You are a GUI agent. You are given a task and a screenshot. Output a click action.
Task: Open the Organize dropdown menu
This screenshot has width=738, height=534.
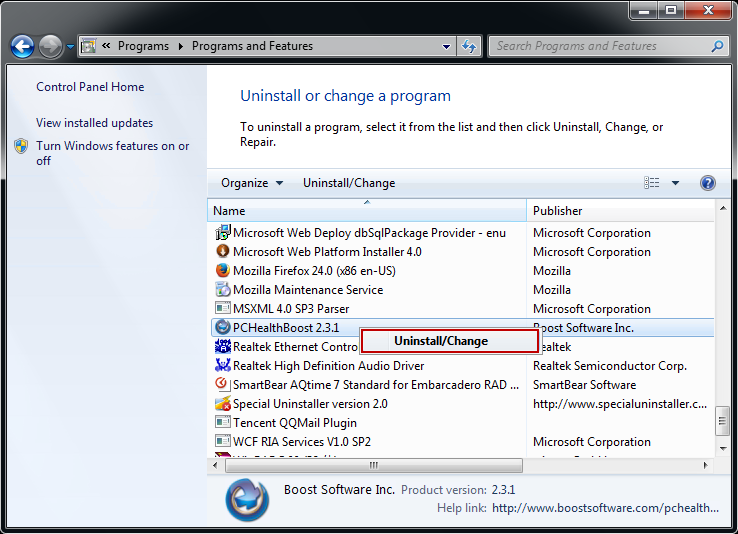coord(252,183)
